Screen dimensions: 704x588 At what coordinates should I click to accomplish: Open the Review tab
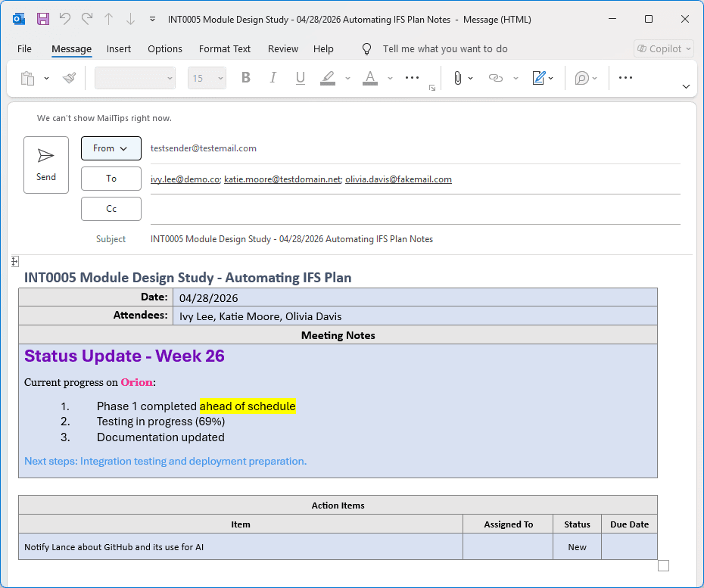point(283,48)
